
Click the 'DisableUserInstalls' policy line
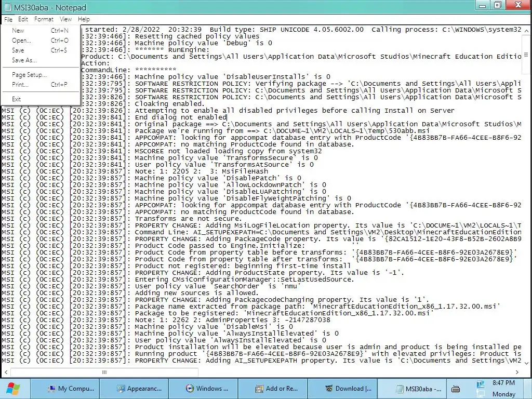point(232,77)
